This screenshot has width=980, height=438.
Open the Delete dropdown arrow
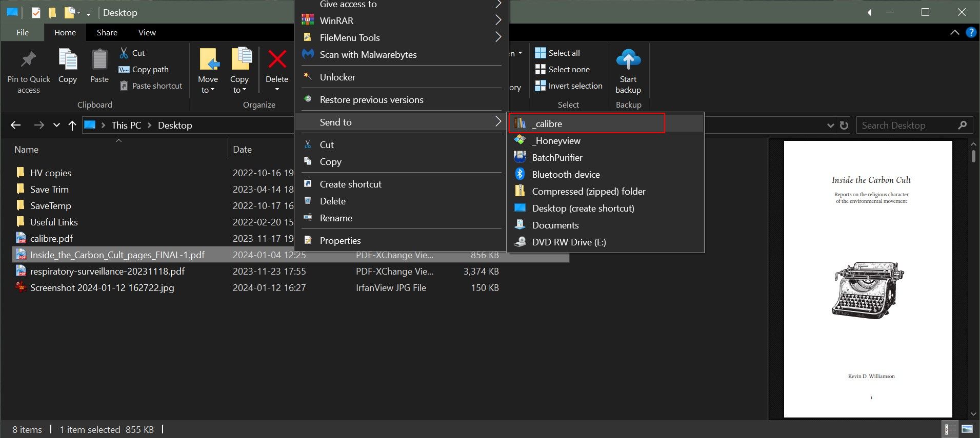click(x=277, y=90)
